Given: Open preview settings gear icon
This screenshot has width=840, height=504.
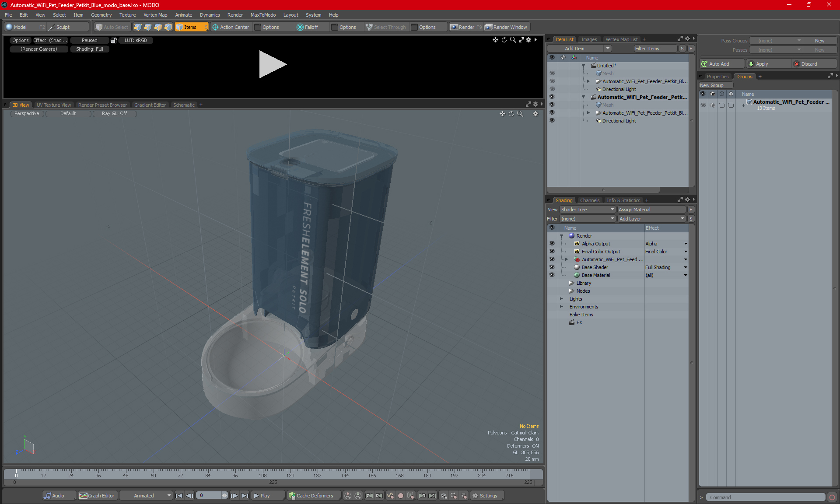Looking at the screenshot, I should [528, 40].
